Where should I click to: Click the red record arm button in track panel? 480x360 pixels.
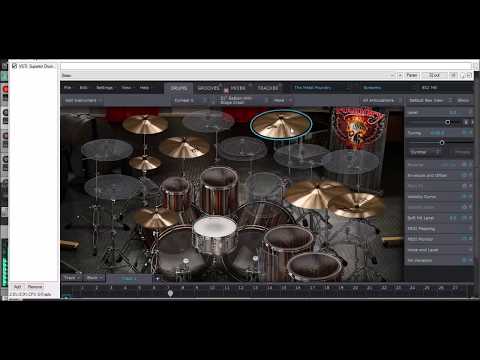coord(5,89)
